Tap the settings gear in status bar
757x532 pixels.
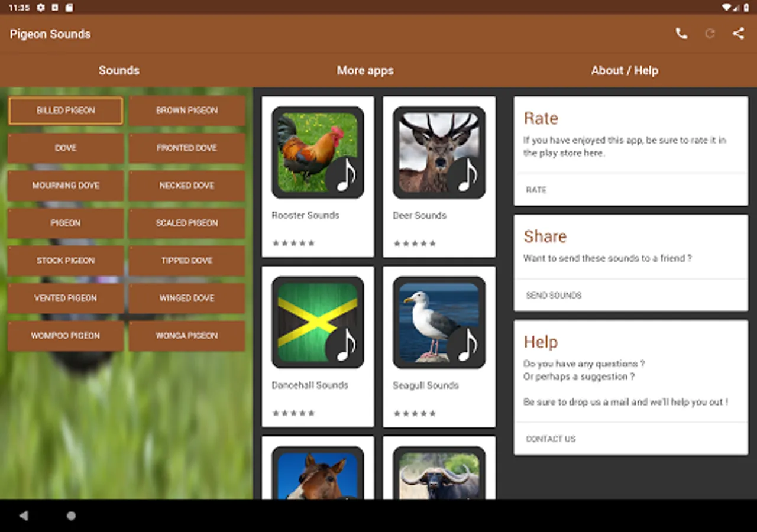(40, 8)
